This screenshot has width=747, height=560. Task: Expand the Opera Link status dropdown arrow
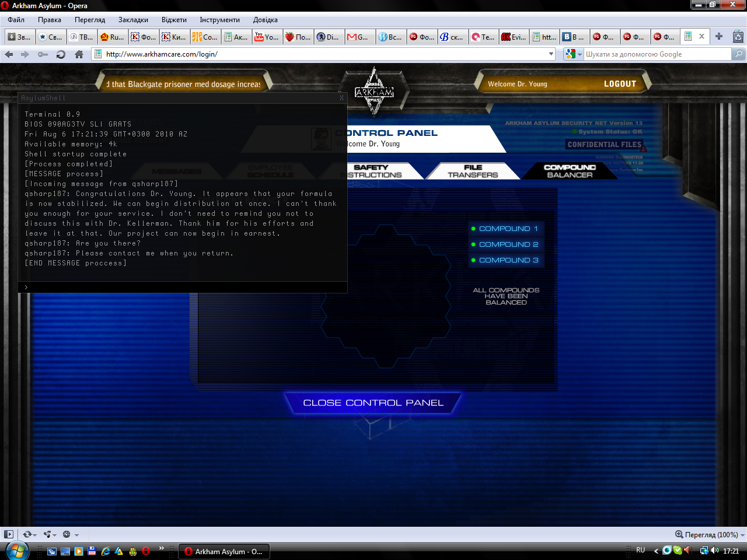[35, 535]
